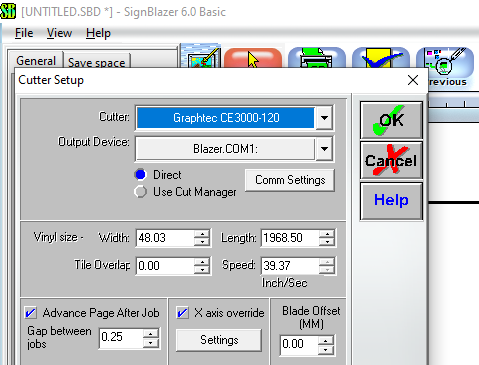Switch to the Save space tab

pyautogui.click(x=97, y=62)
